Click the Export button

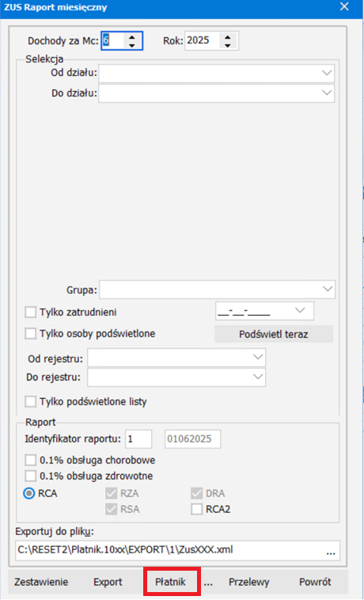pyautogui.click(x=108, y=582)
